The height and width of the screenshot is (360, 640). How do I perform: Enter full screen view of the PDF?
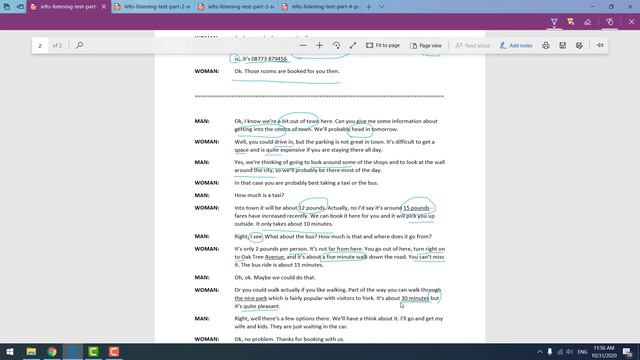pos(353,45)
